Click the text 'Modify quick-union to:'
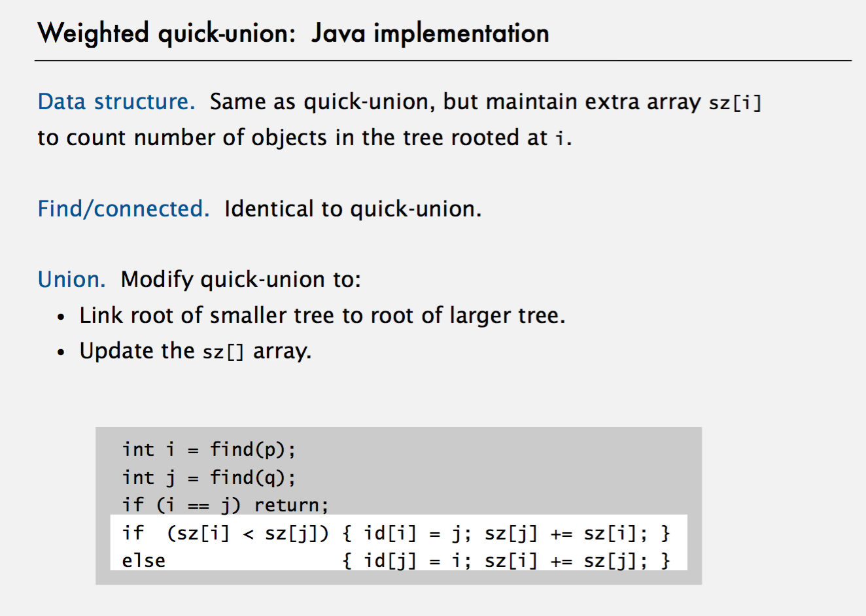This screenshot has width=866, height=616. pyautogui.click(x=241, y=280)
